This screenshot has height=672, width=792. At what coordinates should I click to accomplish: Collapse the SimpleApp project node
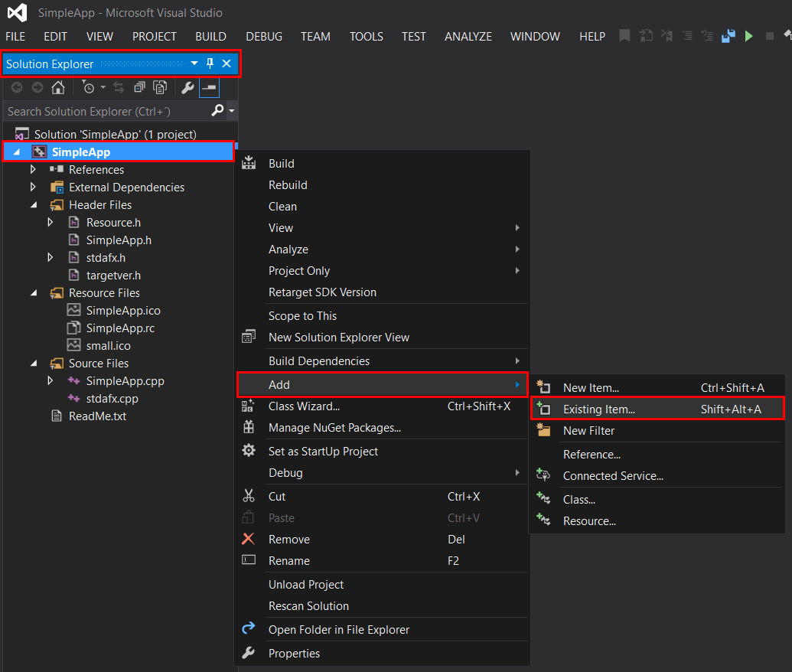pyautogui.click(x=17, y=152)
